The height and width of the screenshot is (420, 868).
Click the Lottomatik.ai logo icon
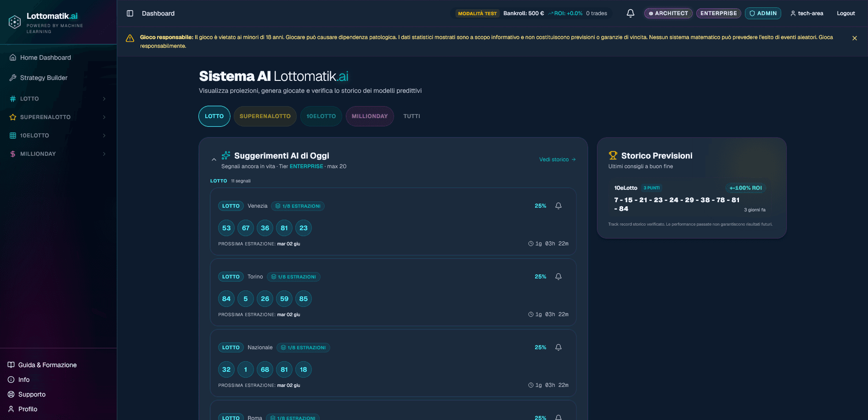[15, 22]
